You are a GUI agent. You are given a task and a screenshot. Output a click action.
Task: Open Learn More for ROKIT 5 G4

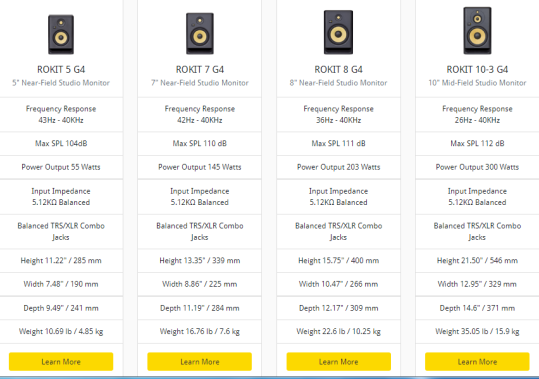tap(61, 361)
